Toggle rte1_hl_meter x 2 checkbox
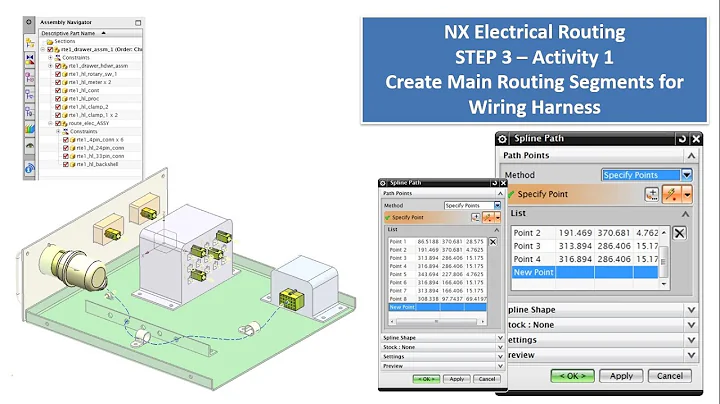Image resolution: width=720 pixels, height=404 pixels. coord(58,82)
